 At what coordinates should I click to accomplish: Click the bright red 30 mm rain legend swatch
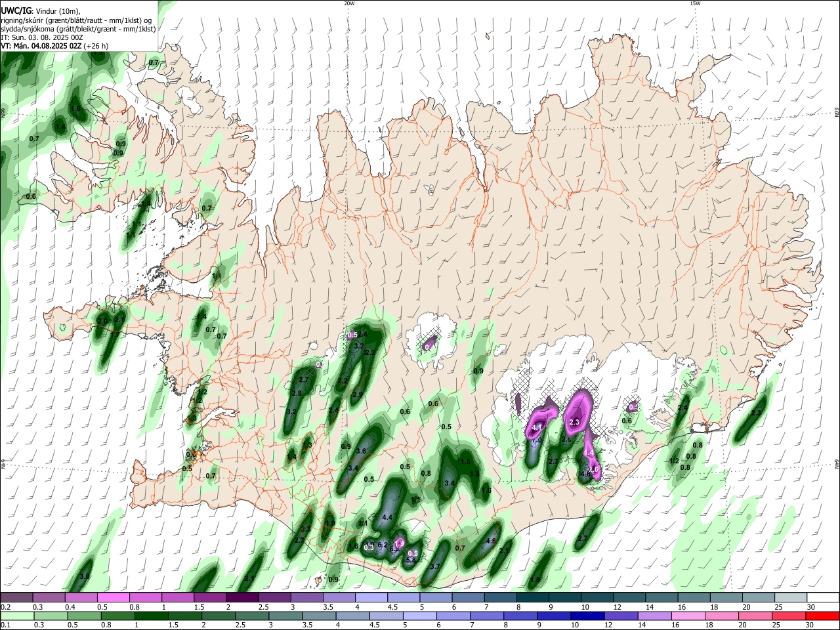[822, 616]
